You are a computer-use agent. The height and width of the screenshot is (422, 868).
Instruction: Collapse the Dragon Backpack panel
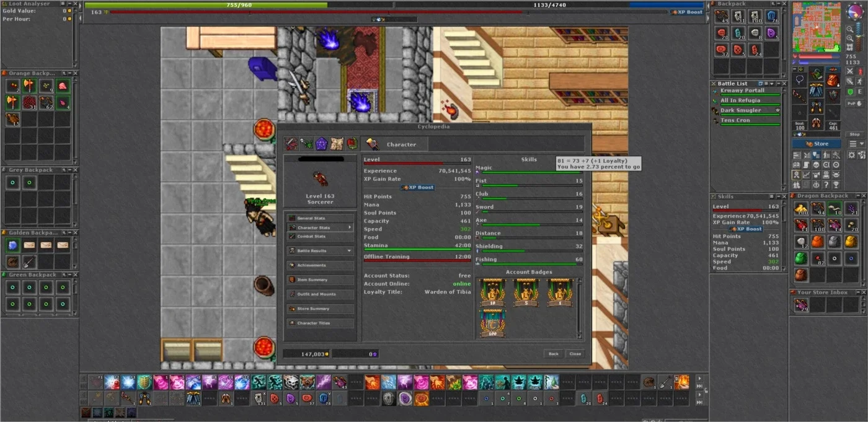click(859, 196)
